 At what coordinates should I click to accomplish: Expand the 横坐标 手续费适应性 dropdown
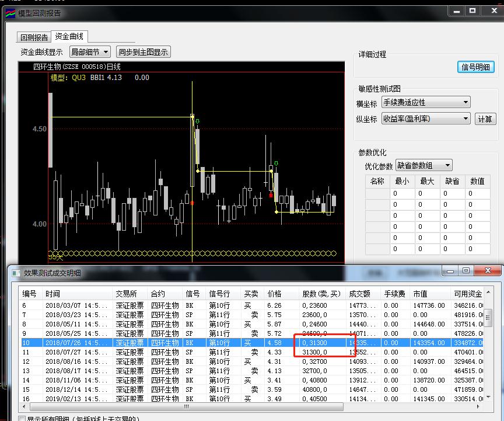[426, 103]
